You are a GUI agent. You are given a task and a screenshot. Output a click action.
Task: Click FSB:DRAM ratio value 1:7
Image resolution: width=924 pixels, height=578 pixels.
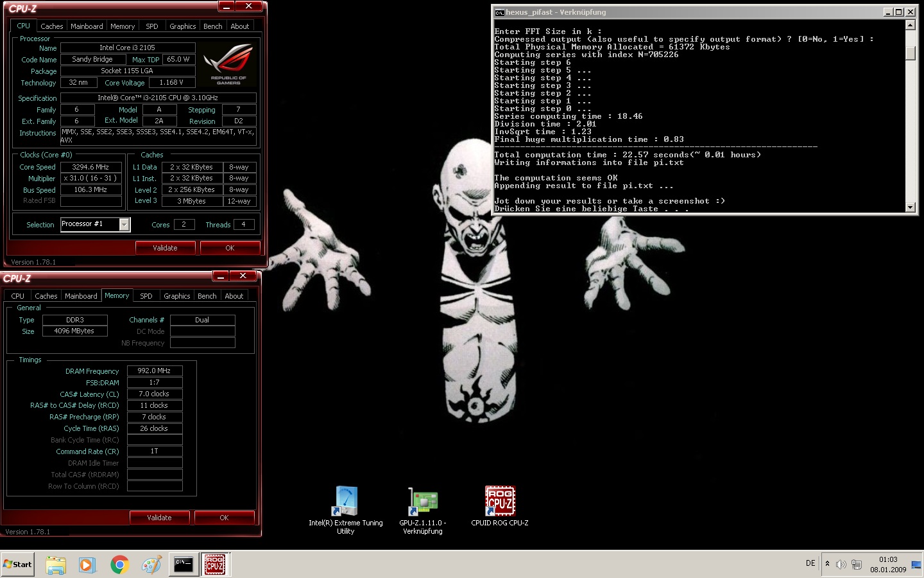[155, 382]
